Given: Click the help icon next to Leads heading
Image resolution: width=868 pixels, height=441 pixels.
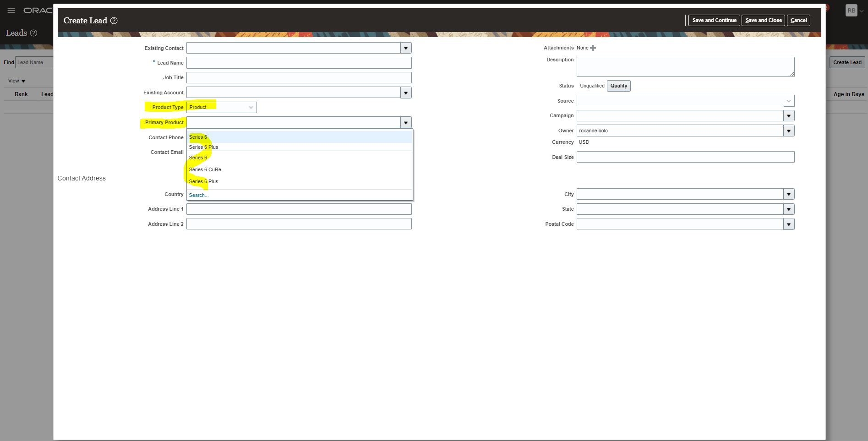Looking at the screenshot, I should point(33,33).
